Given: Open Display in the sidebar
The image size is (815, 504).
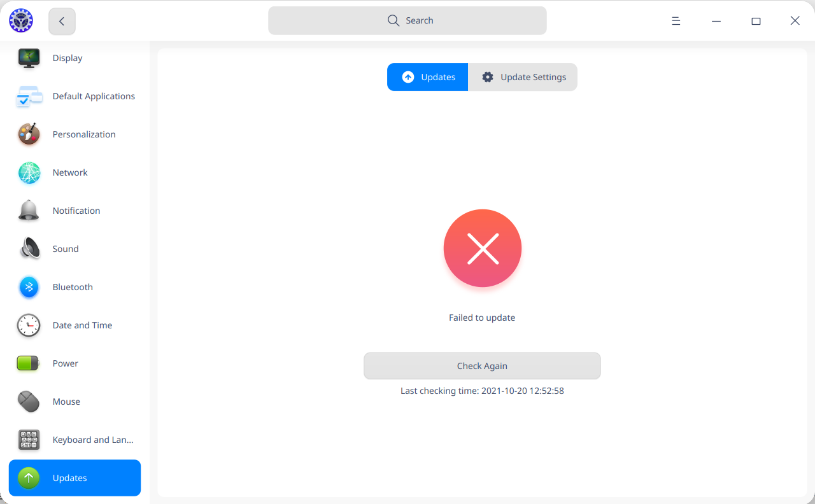Looking at the screenshot, I should (x=74, y=58).
